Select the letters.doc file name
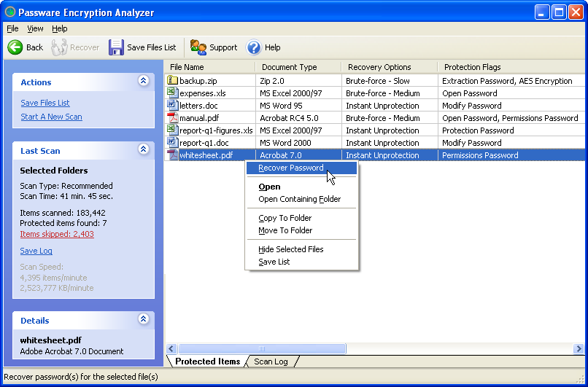Screen dimensions: 588x387 click(x=198, y=106)
